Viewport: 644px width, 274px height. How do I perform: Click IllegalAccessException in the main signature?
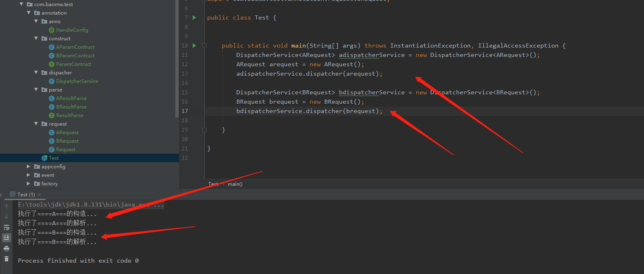pos(518,46)
